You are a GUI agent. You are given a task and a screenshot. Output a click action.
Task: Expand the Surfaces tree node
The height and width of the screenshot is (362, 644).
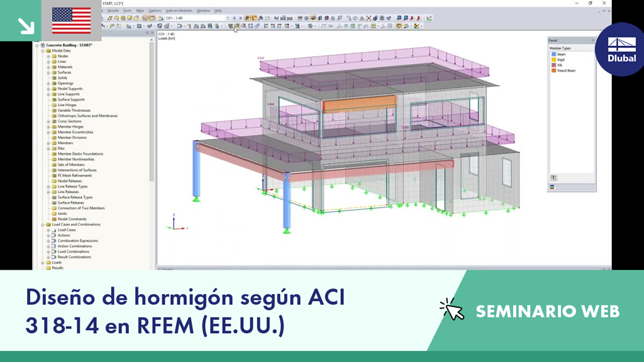(x=48, y=72)
